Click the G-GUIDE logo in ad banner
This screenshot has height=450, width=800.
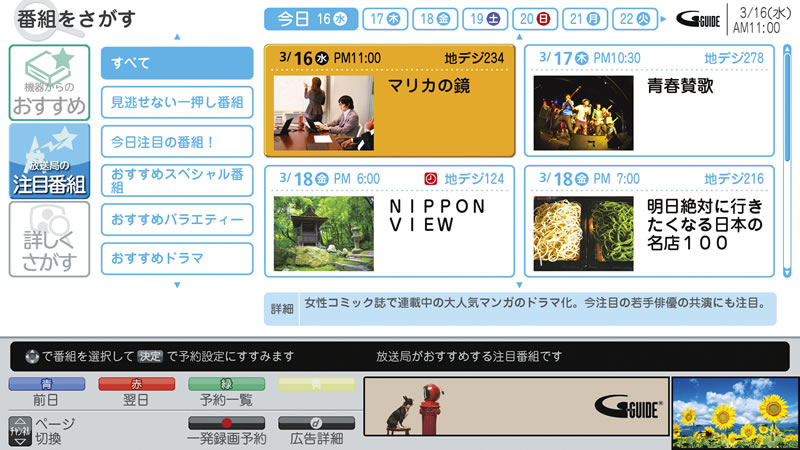[x=629, y=407]
